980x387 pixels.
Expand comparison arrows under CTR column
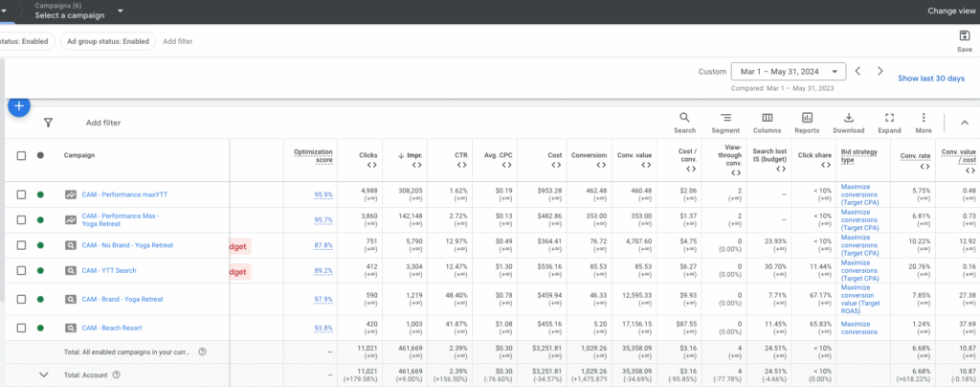[x=461, y=165]
